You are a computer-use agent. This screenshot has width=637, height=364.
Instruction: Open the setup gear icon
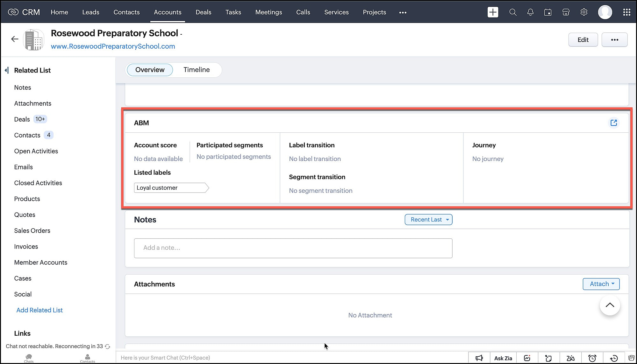point(584,12)
